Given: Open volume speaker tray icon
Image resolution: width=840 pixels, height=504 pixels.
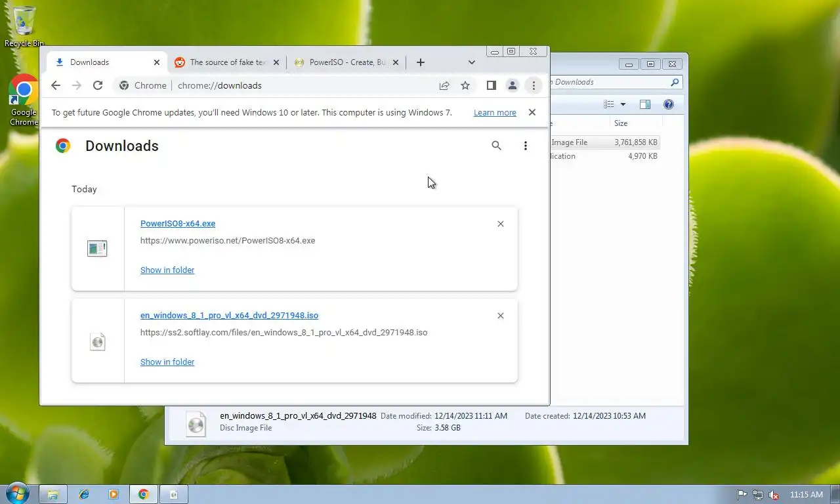Looking at the screenshot, I should tap(774, 495).
